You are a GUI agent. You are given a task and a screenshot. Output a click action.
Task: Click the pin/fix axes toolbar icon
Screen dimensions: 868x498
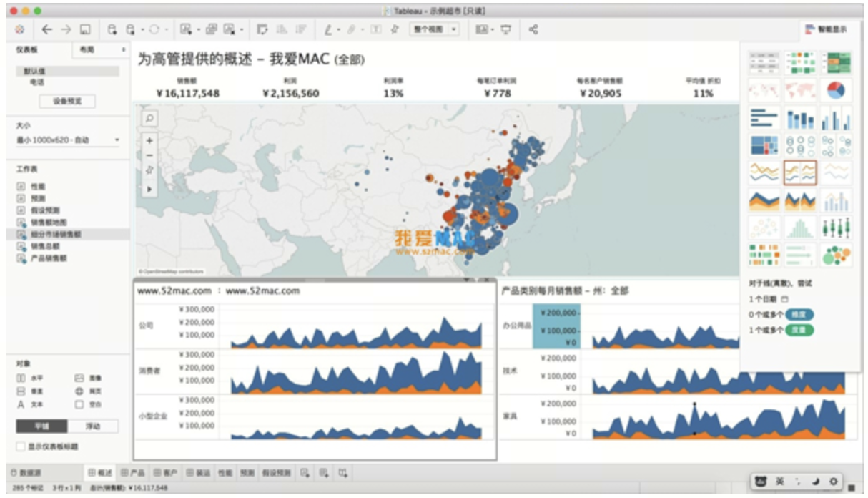click(394, 29)
